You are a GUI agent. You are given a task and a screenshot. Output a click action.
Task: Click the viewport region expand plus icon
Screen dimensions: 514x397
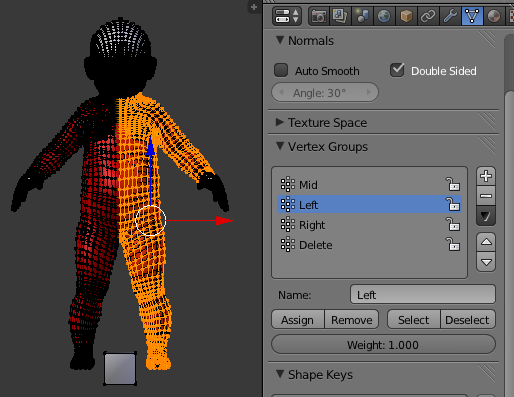click(254, 7)
